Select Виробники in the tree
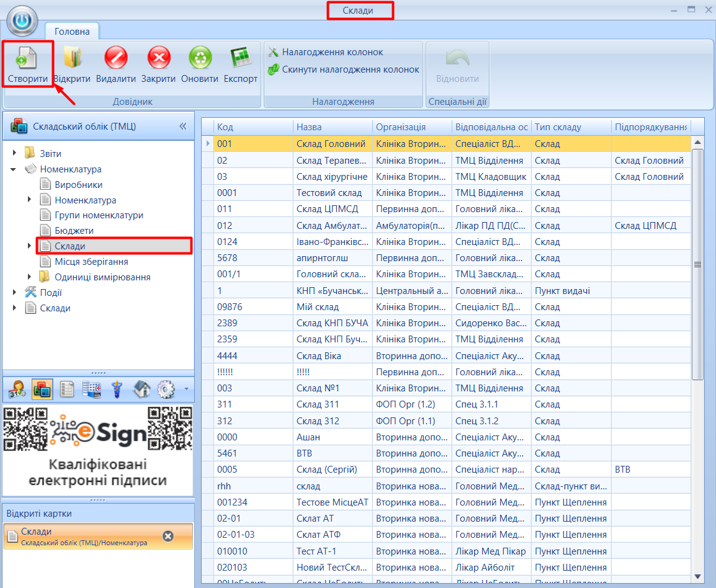This screenshot has height=588, width=716. click(79, 184)
